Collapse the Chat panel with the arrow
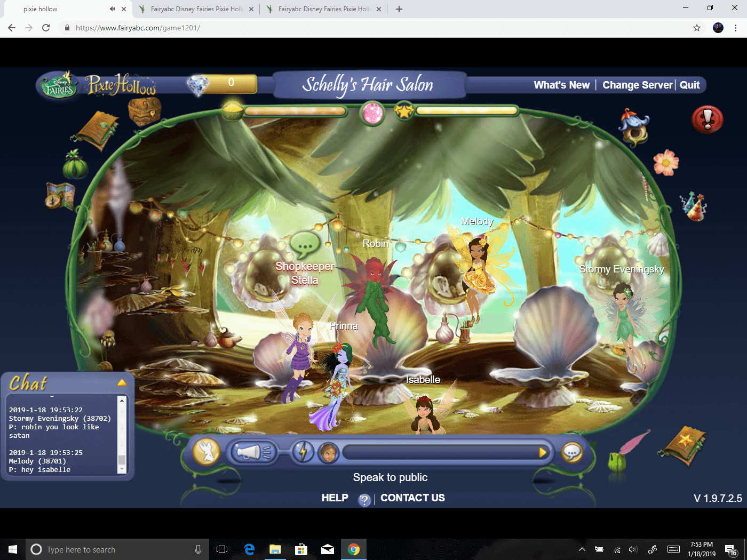This screenshot has width=747, height=560. pyautogui.click(x=122, y=382)
